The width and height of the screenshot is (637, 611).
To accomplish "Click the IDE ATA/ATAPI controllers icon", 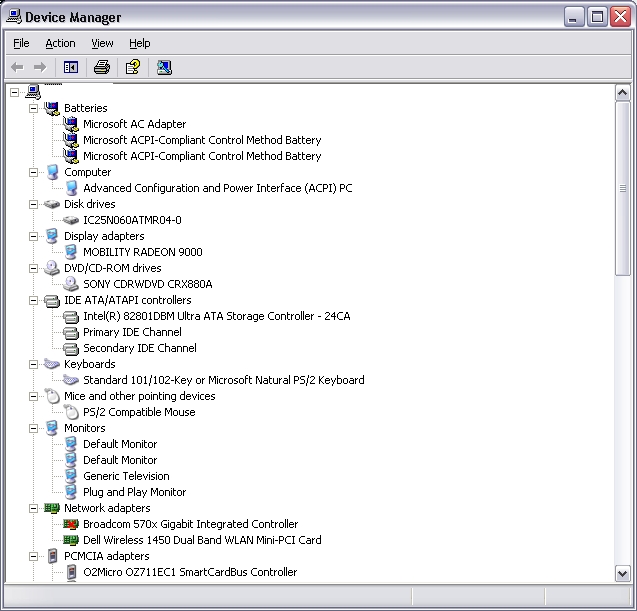I will (52, 301).
